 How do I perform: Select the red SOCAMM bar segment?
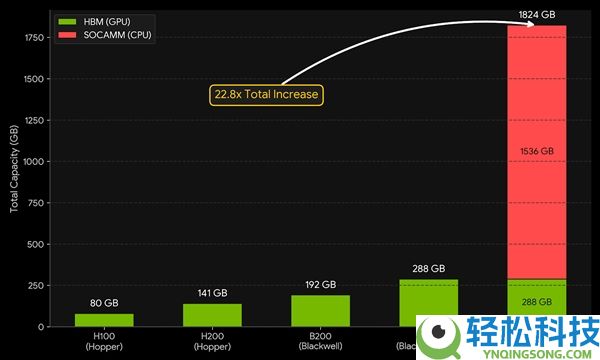[x=537, y=152]
